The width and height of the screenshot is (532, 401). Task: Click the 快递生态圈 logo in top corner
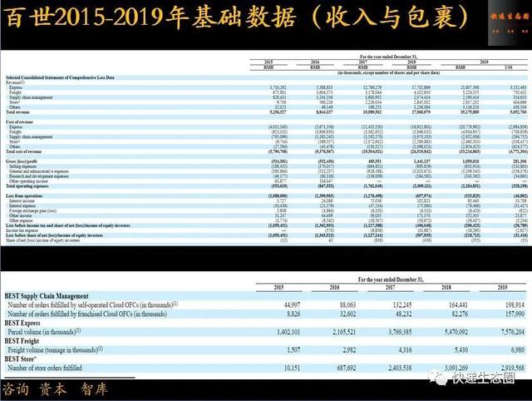click(510, 22)
